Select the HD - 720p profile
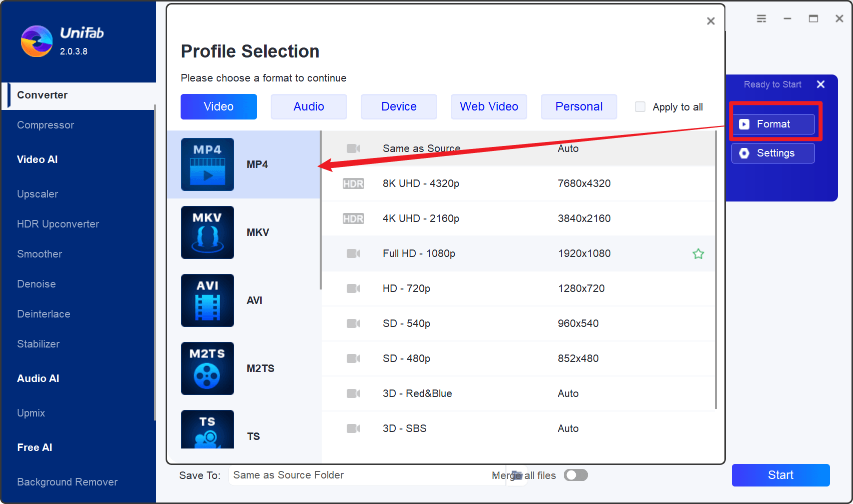Viewport: 853px width, 504px height. coord(518,288)
